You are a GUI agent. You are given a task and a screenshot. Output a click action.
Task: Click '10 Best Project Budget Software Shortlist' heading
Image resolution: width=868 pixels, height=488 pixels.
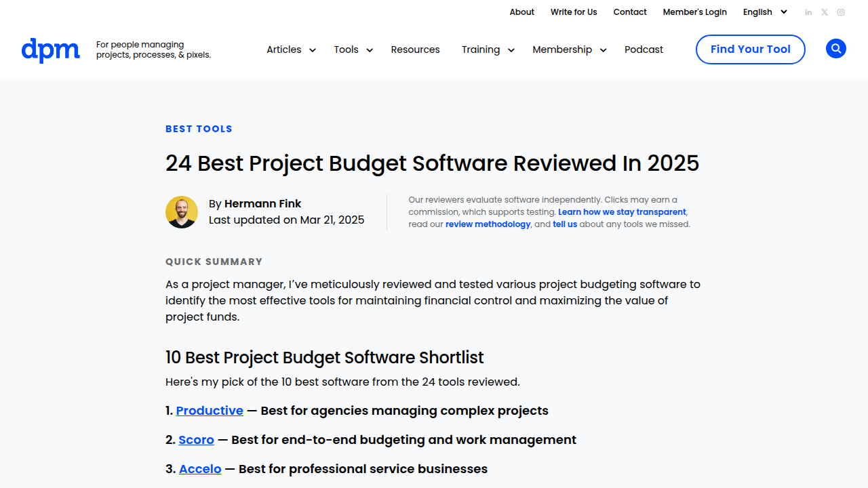325,358
